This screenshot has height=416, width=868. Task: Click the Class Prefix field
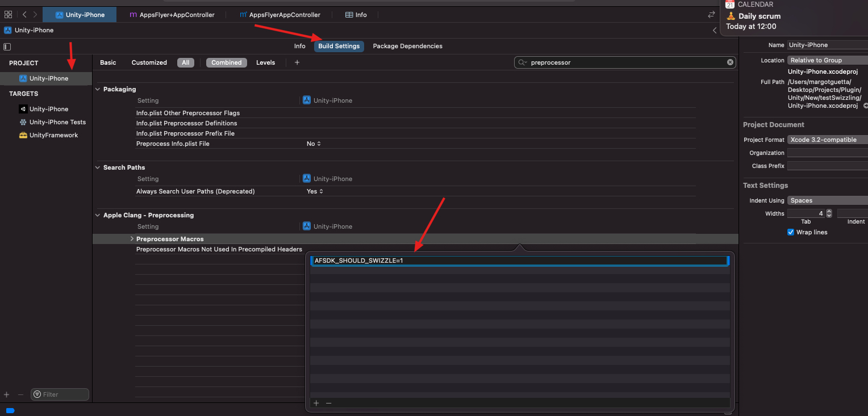point(828,166)
